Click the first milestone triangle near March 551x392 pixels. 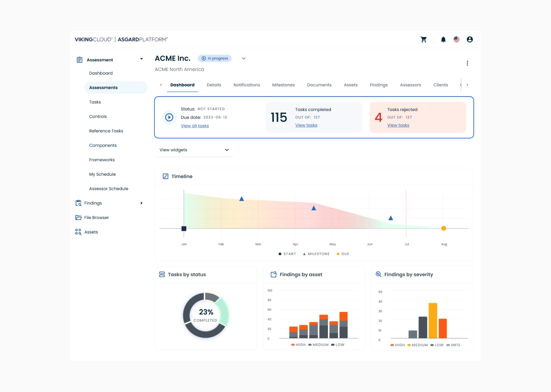click(241, 199)
